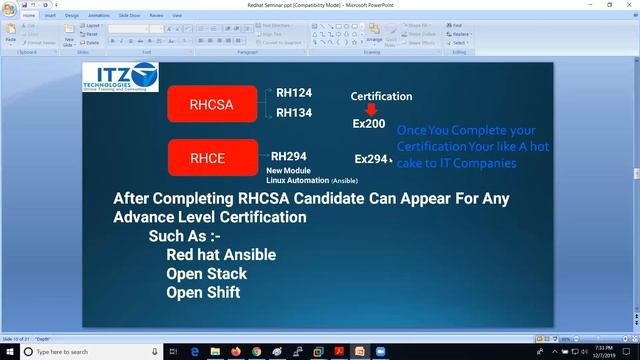Expand the New Slide dropdown label
Image resolution: width=640 pixels, height=360 pixels.
(69, 42)
